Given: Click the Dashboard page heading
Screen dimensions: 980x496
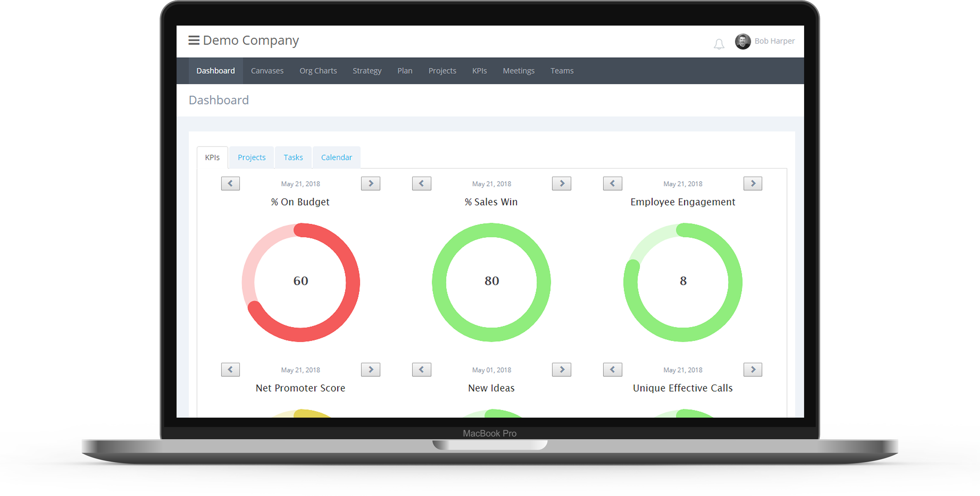Looking at the screenshot, I should click(219, 100).
